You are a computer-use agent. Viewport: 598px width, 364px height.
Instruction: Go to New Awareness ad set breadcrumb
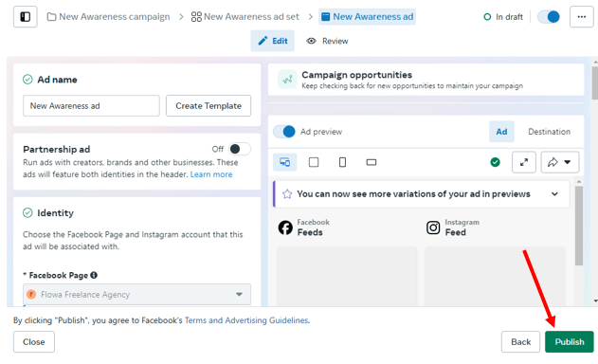(x=245, y=17)
